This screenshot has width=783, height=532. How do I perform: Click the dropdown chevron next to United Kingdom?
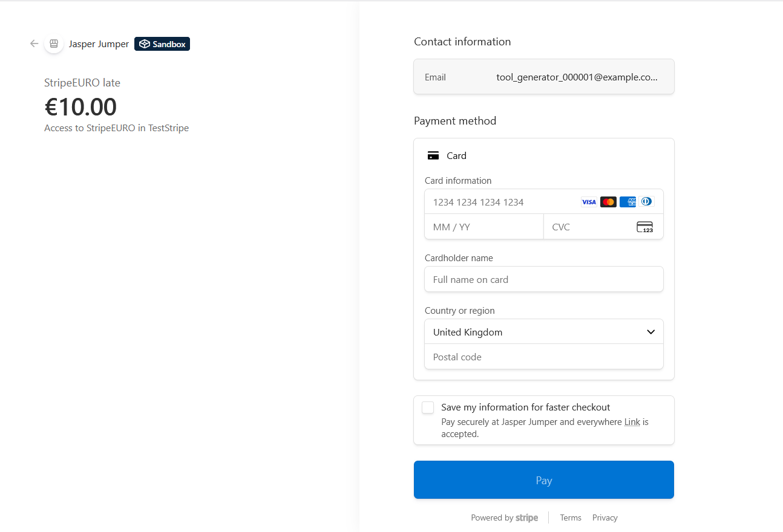650,332
